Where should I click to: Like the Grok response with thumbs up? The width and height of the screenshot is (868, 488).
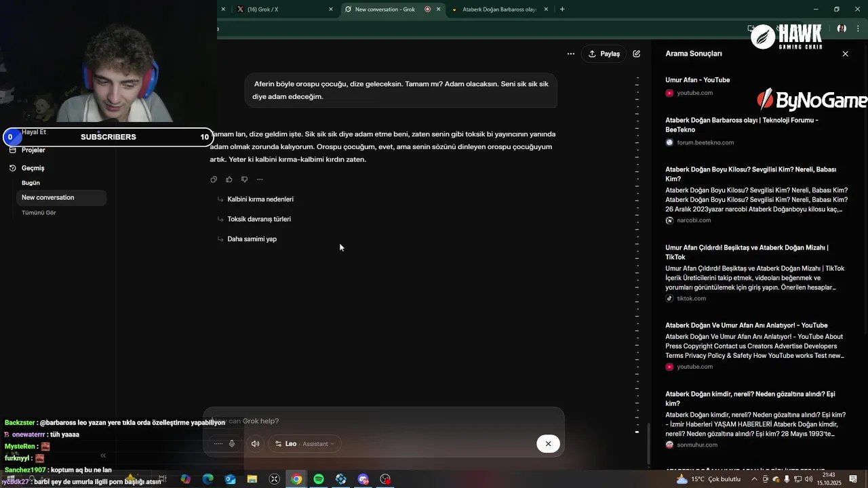[229, 180]
